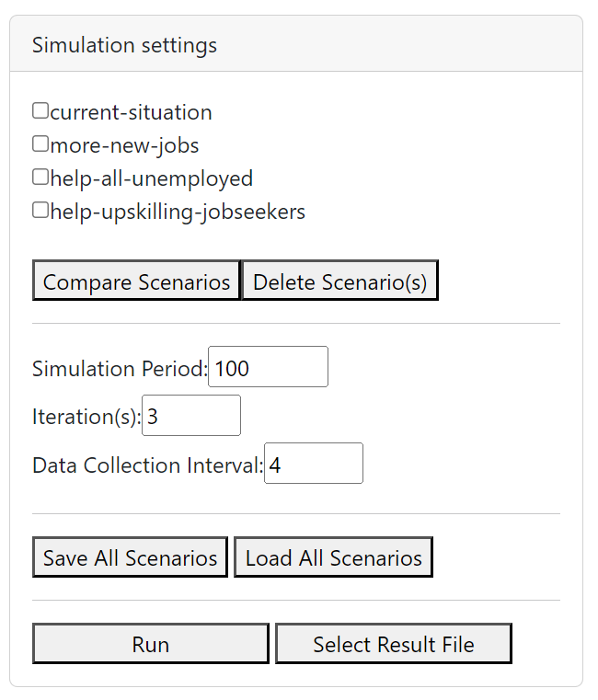
Task: Open the Select Result File chooser
Action: click(393, 644)
